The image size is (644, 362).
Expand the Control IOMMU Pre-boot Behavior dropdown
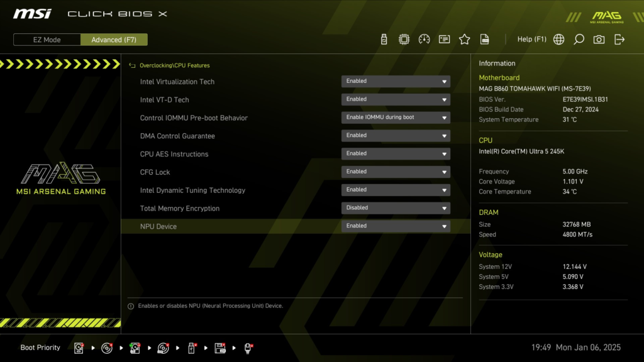[396, 117]
